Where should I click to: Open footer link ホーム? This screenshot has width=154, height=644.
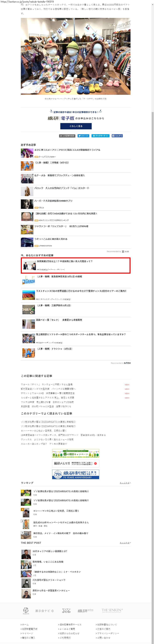25,625
